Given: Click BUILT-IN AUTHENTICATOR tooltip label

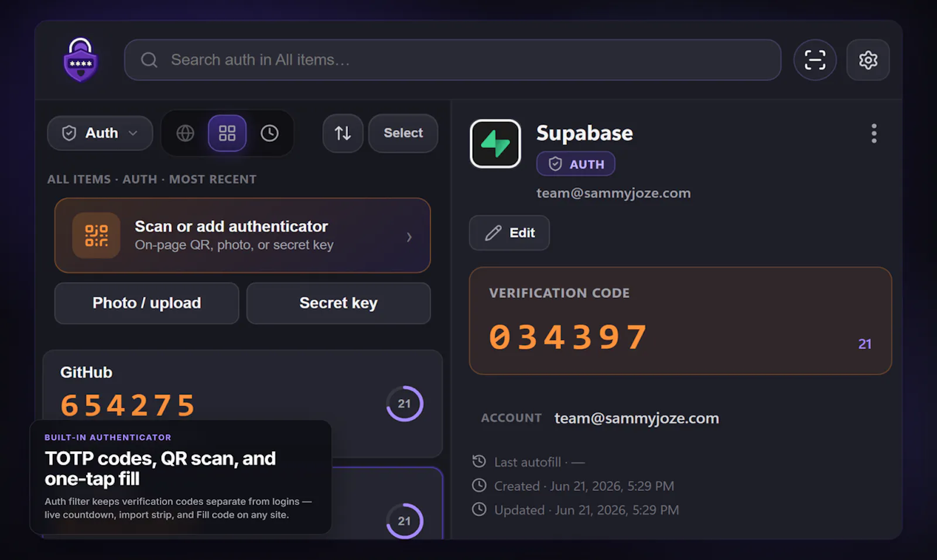Looking at the screenshot, I should point(108,437).
